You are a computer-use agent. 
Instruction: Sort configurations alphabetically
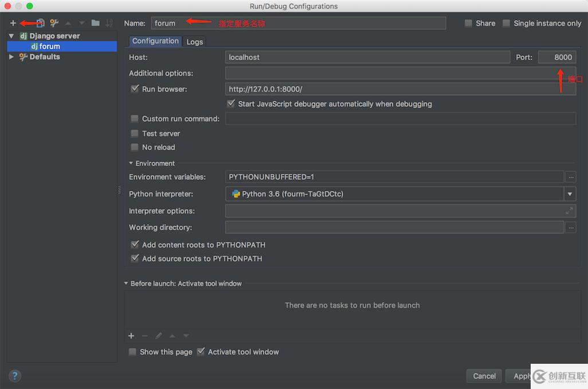109,23
